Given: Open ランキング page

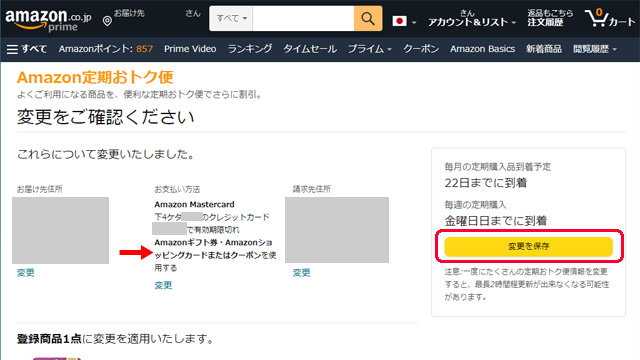Looking at the screenshot, I should 250,49.
